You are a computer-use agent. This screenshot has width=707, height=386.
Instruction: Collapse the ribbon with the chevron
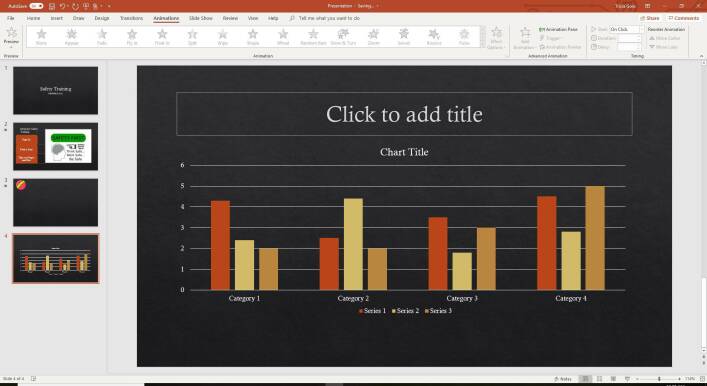[x=701, y=56]
